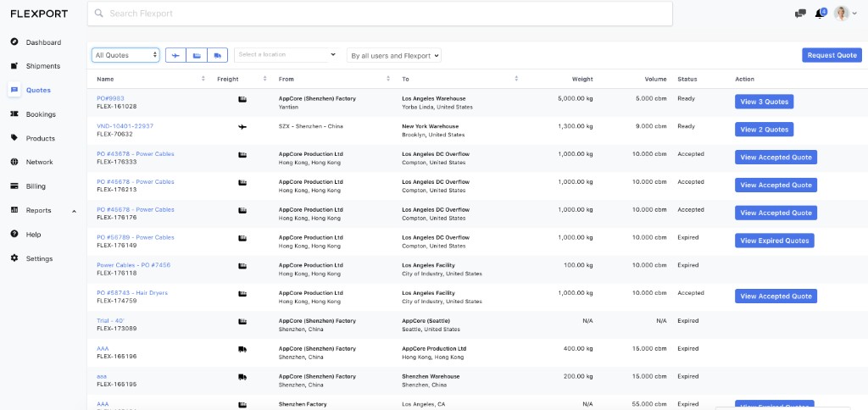Sort by From column arrows

point(388,79)
